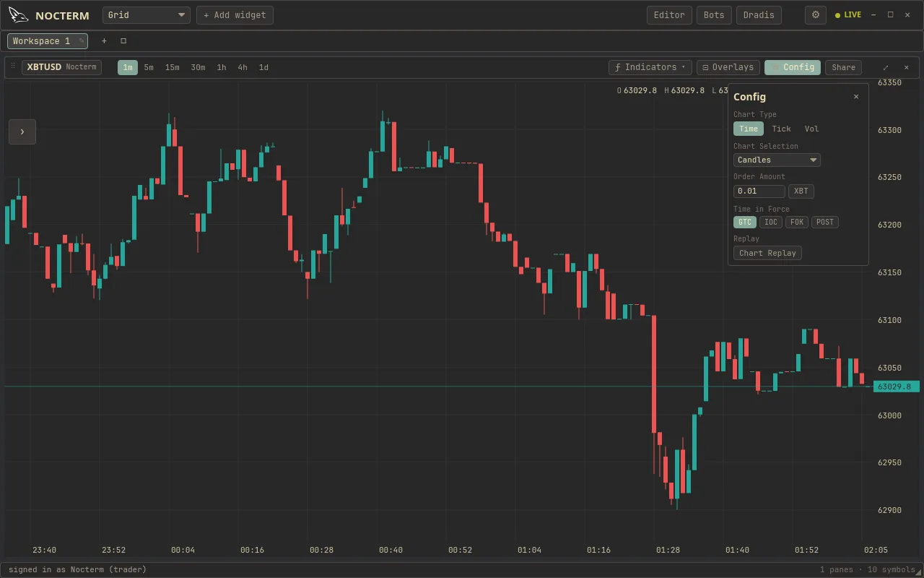Click the Order Amount input field
The image size is (924, 578).
coord(759,191)
